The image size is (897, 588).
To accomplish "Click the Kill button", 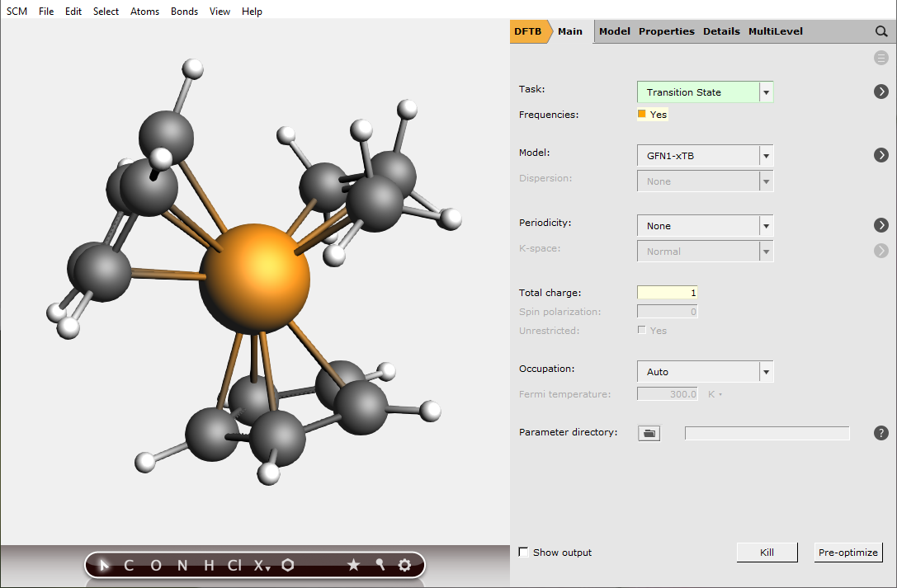I will [x=767, y=553].
